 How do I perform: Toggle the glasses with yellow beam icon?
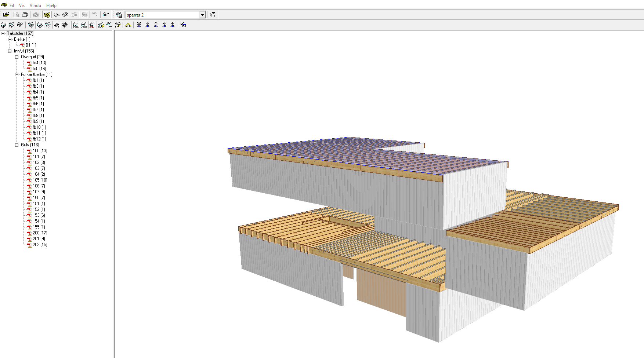101,25
